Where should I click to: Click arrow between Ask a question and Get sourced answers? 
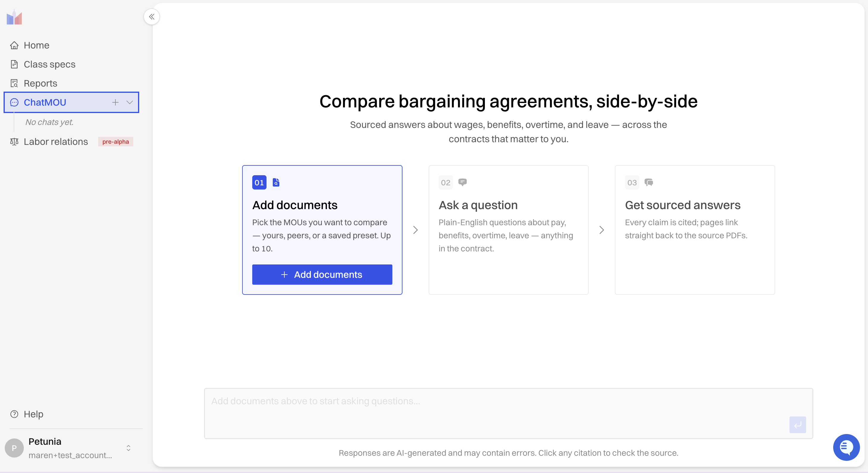click(601, 230)
